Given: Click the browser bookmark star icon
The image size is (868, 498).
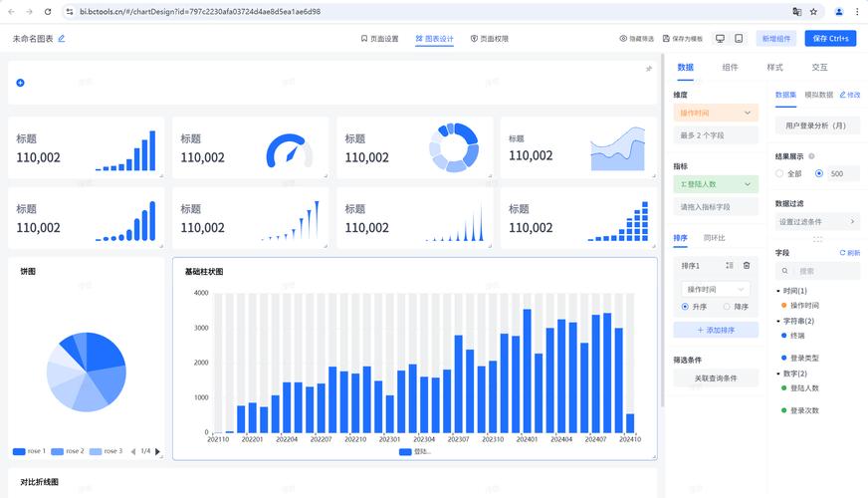Looking at the screenshot, I should pos(813,11).
